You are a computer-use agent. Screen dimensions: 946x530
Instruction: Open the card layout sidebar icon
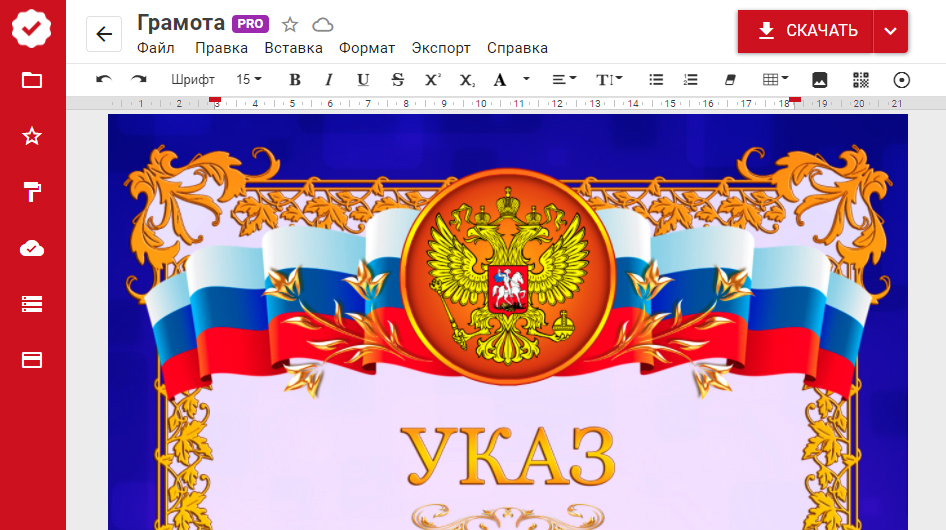[31, 360]
